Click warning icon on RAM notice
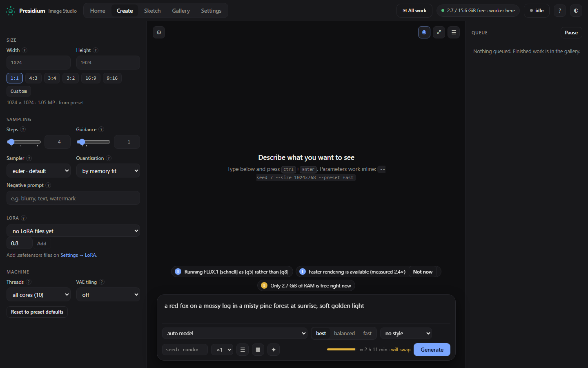Screen dimensions: 588x368 point(264,285)
